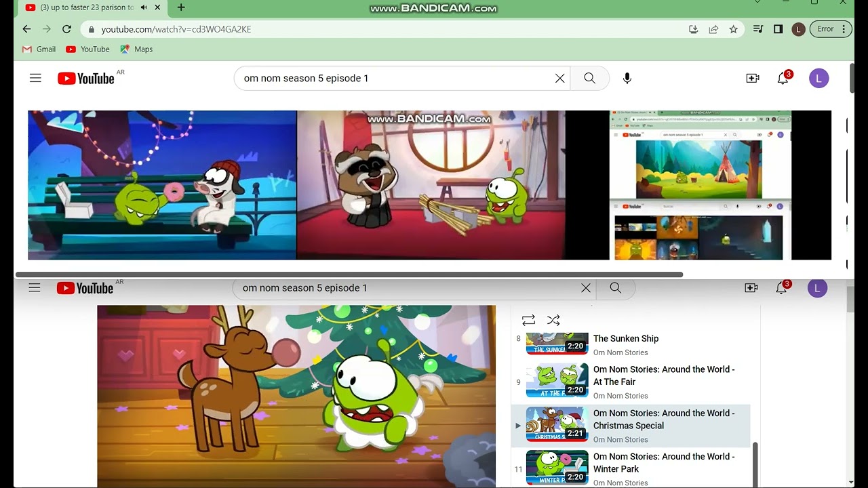Screen dimensions: 868x488
Task: Open the top Create video icon
Action: pos(753,78)
